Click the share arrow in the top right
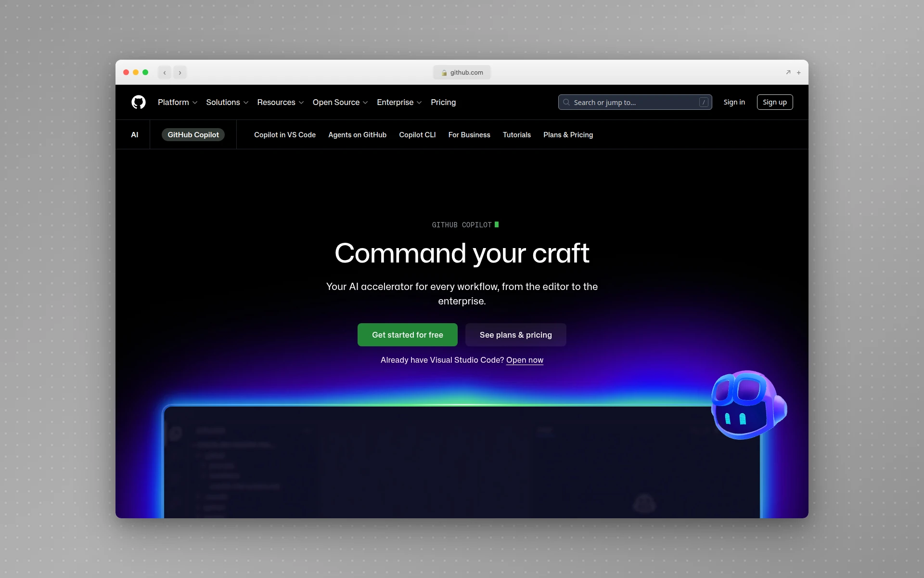924x578 pixels. pyautogui.click(x=788, y=72)
